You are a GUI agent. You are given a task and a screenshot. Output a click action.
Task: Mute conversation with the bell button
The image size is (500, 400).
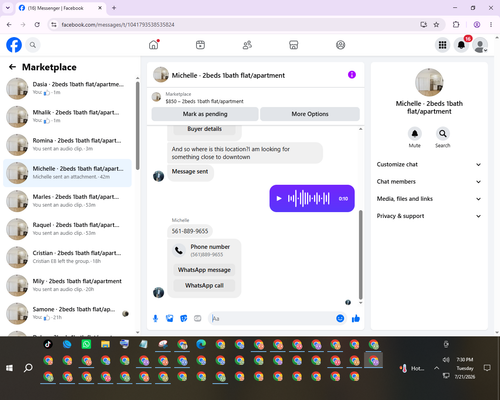[415, 134]
